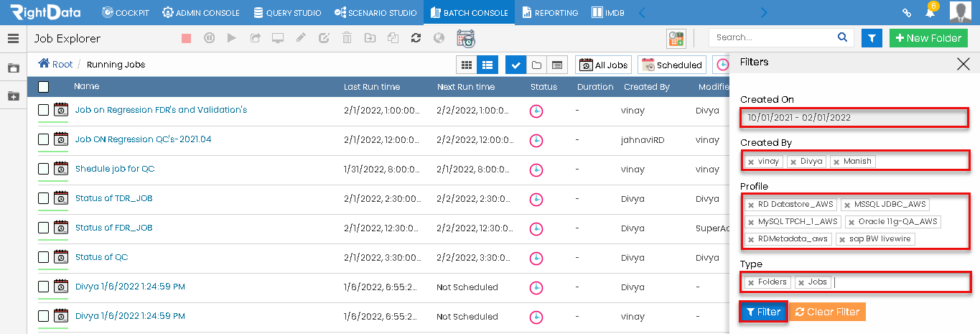Switch to list view

point(487,65)
